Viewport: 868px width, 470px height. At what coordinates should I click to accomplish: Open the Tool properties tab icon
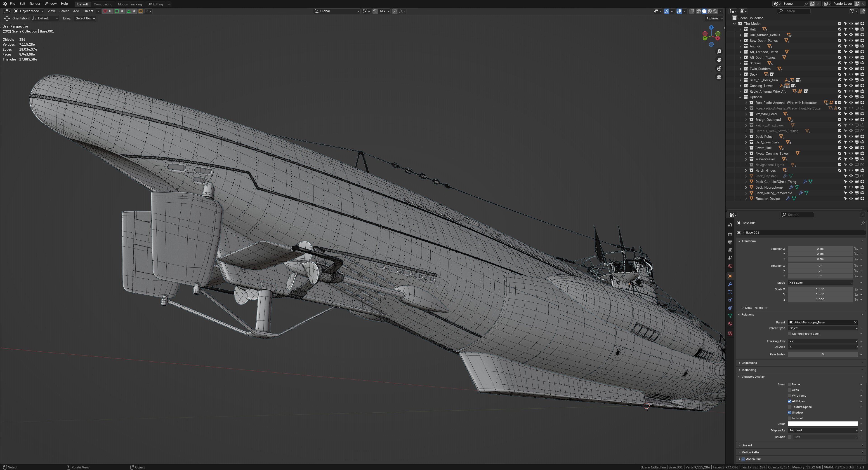coord(730,224)
